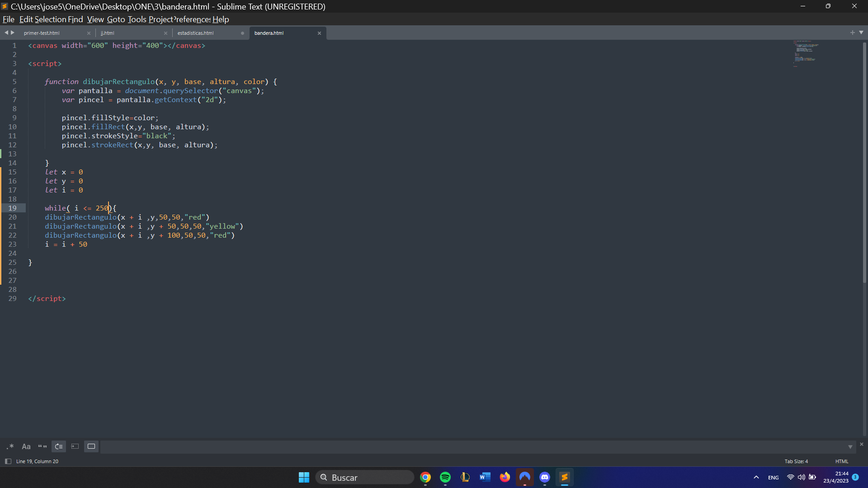The height and width of the screenshot is (488, 868).
Task: Open the find history dropdown arrow
Action: tap(850, 447)
